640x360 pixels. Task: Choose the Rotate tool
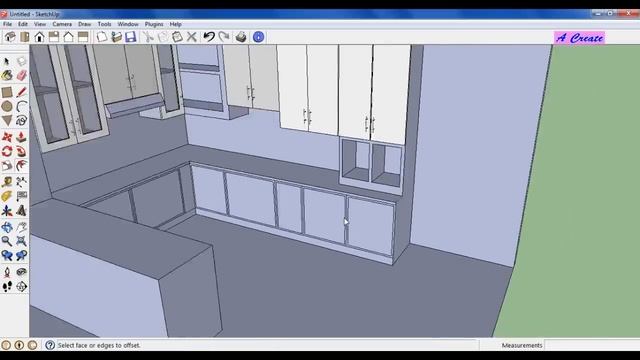click(x=7, y=151)
